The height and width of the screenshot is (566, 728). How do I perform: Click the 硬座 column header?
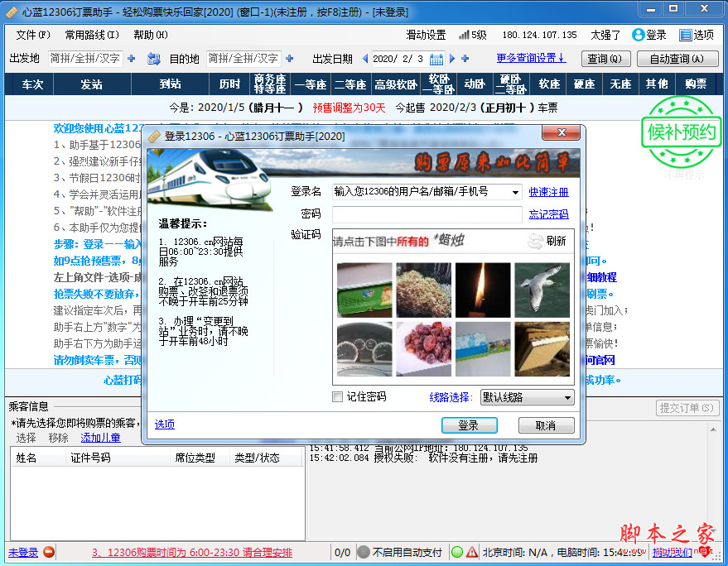tap(585, 84)
